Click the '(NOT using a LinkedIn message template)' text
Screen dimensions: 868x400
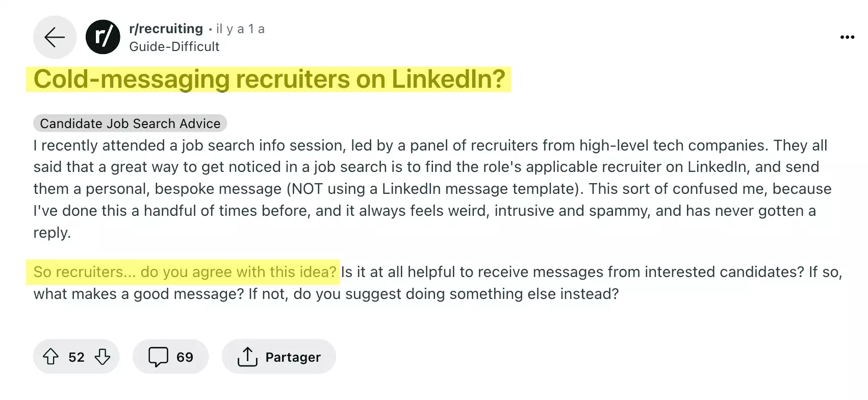coord(435,189)
